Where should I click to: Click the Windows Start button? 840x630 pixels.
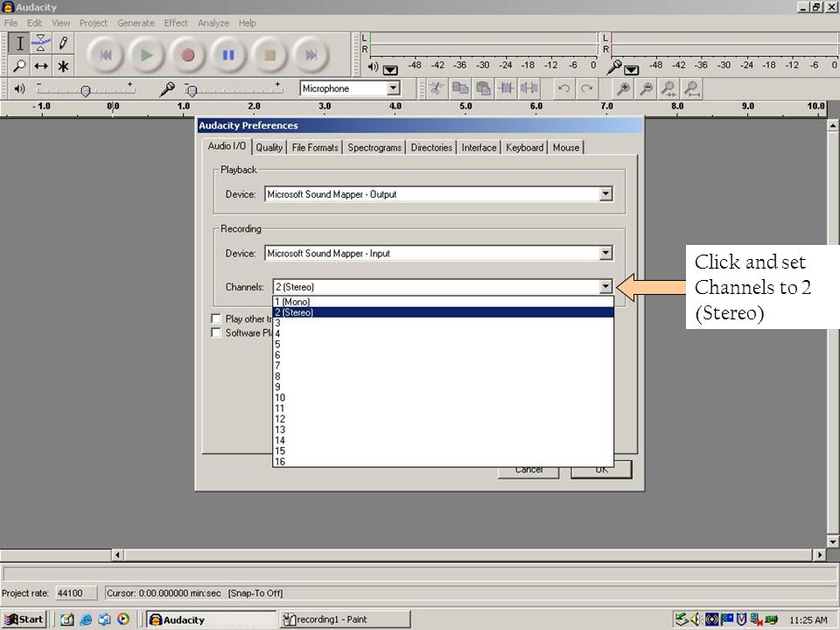(x=24, y=619)
